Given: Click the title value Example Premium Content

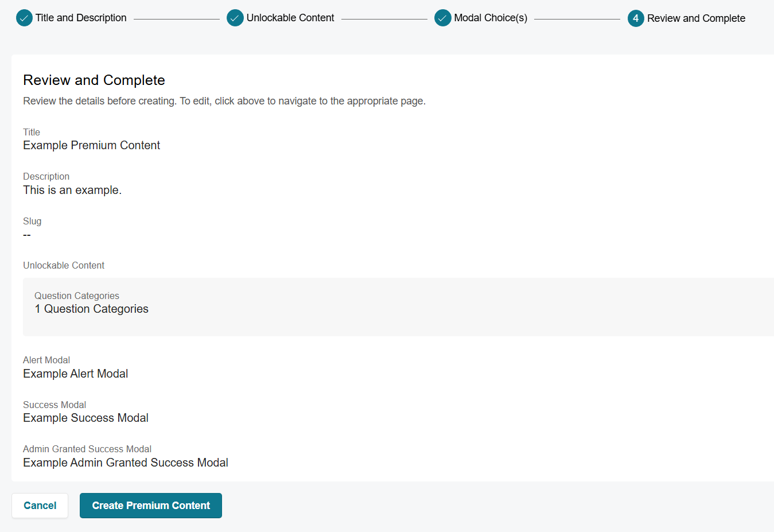Looking at the screenshot, I should pos(91,146).
